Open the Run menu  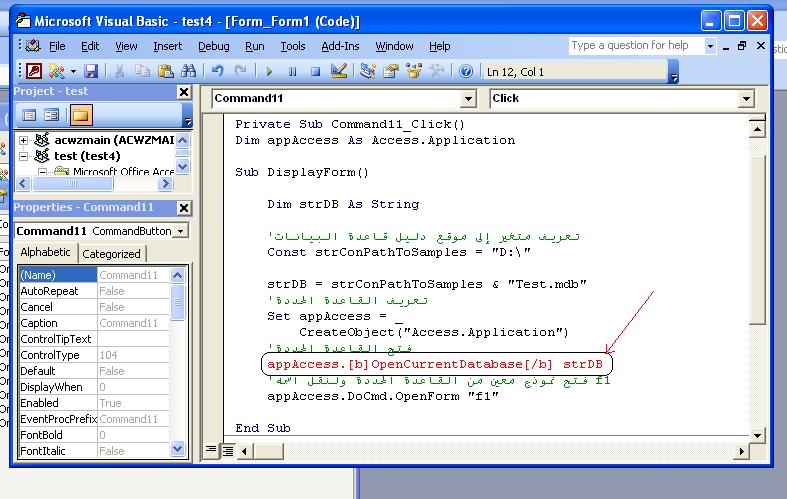click(254, 46)
